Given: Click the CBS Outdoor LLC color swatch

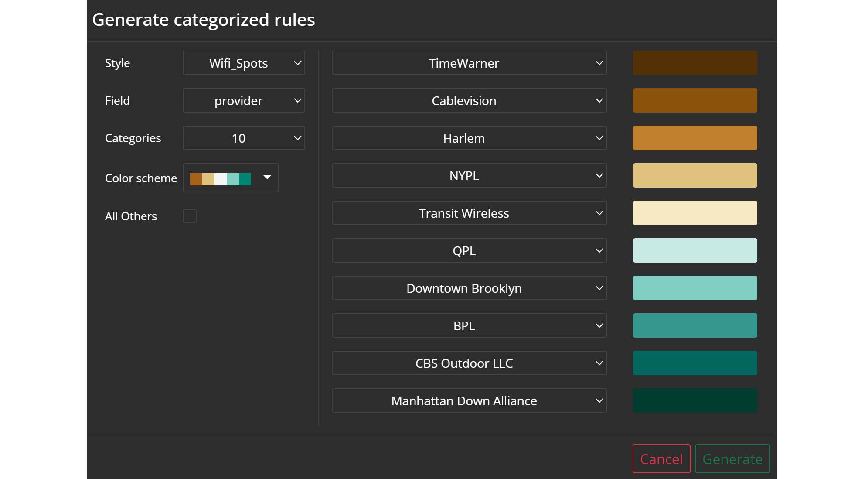Looking at the screenshot, I should click(x=694, y=363).
